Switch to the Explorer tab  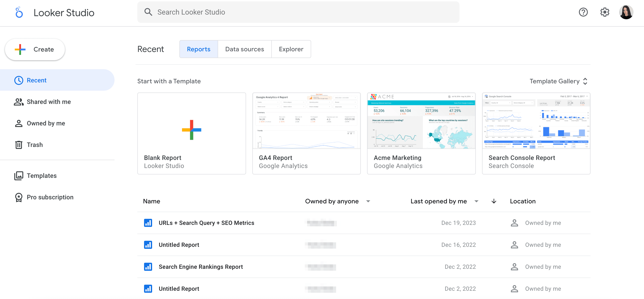click(291, 49)
